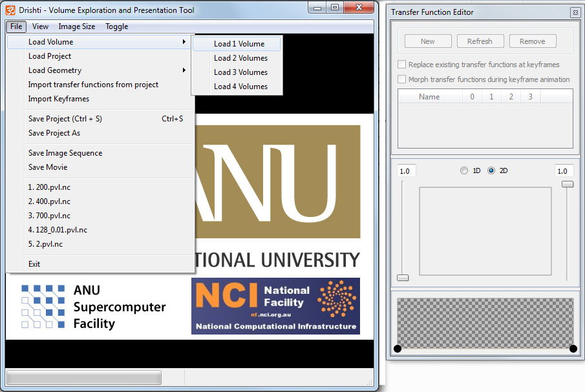Click Save Project As
This screenshot has width=585, height=392.
pos(100,133)
